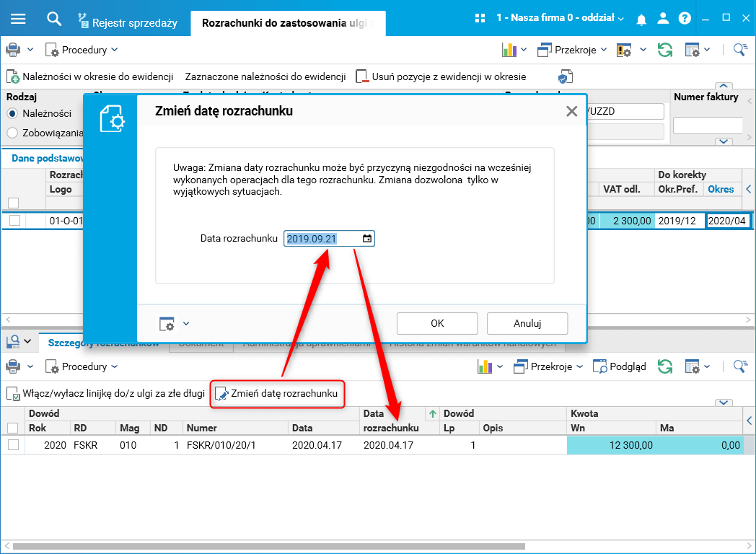The image size is (756, 554).
Task: Open the Podgląd preview button
Action: point(620,366)
